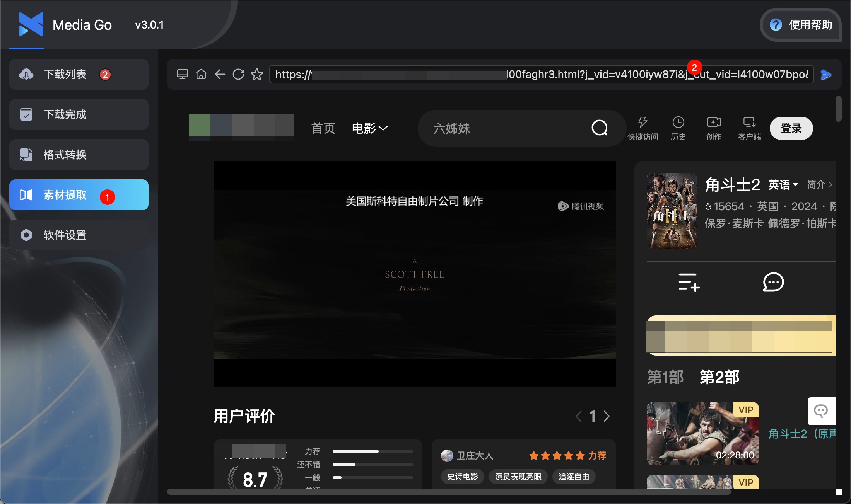
Task: Open 快捷访问 with the lightning icon
Action: pyautogui.click(x=643, y=128)
